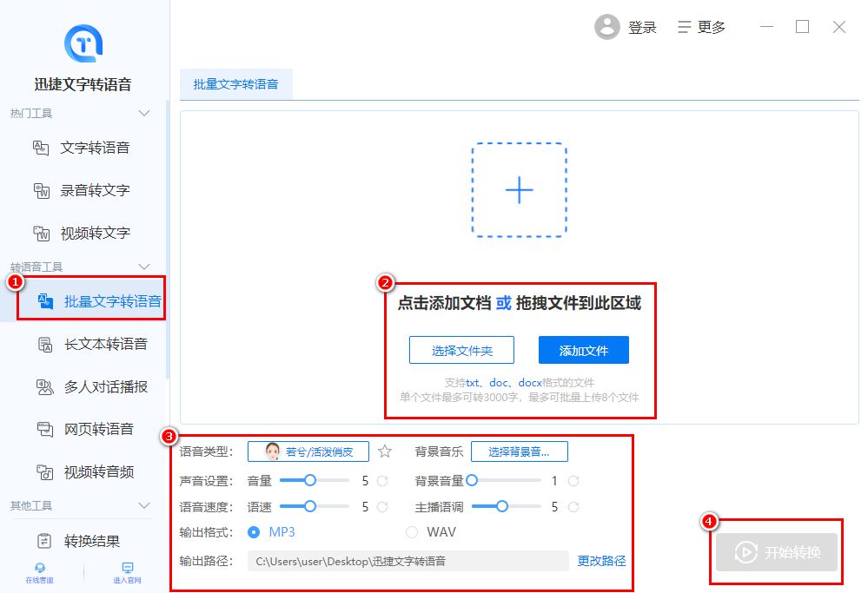868x593 pixels.
Task: Reset 语速 with its refresh icon
Action: pos(382,507)
